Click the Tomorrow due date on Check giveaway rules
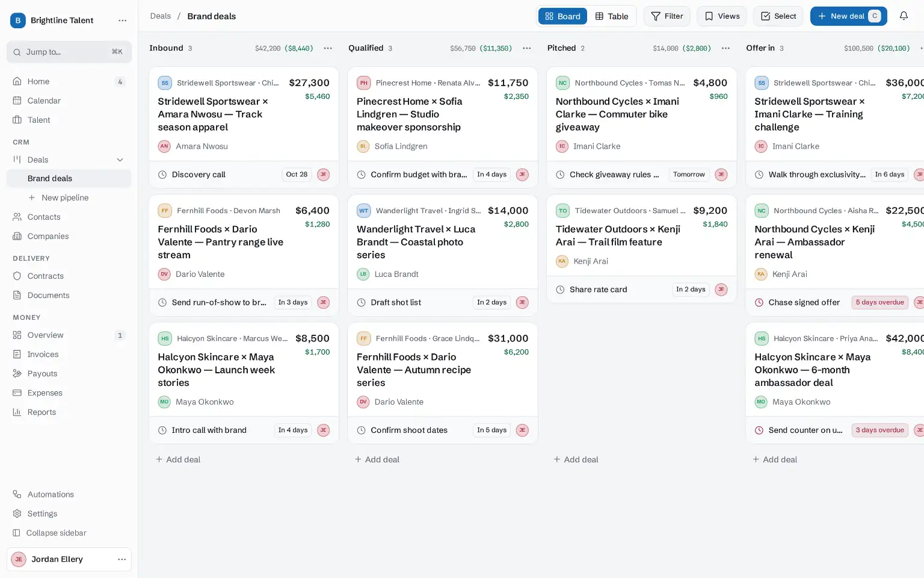The width and height of the screenshot is (924, 578). pyautogui.click(x=689, y=175)
